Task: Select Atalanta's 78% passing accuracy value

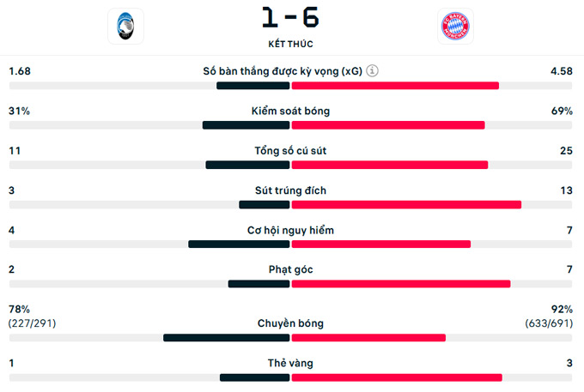Action: click(x=20, y=309)
